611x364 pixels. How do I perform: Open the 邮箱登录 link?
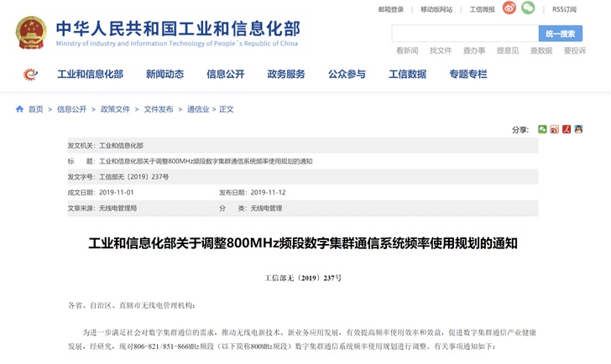tap(390, 9)
